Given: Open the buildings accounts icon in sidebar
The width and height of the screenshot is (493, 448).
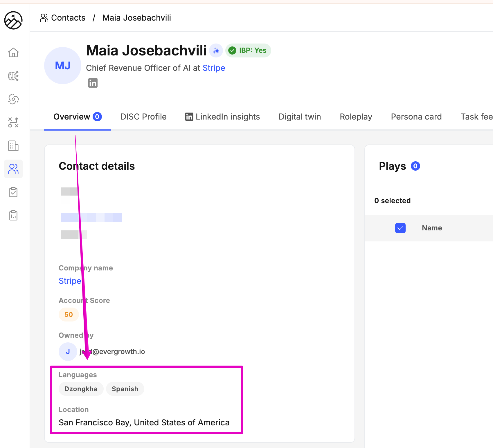Looking at the screenshot, I should (x=13, y=146).
